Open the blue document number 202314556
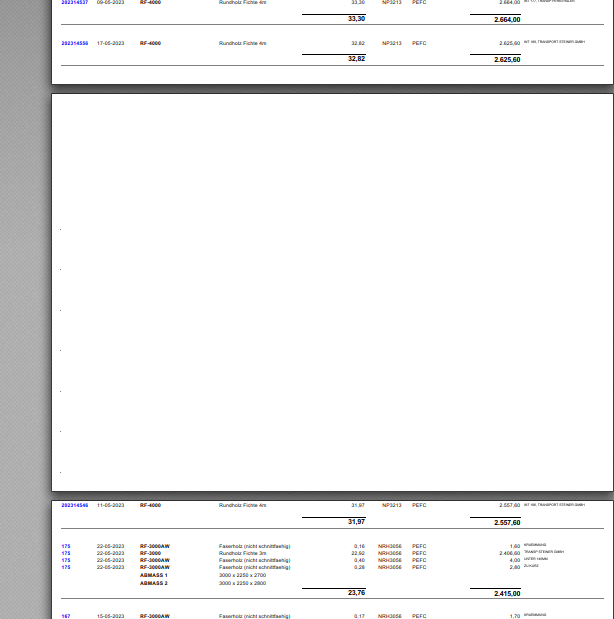This screenshot has height=619, width=614. [x=75, y=43]
